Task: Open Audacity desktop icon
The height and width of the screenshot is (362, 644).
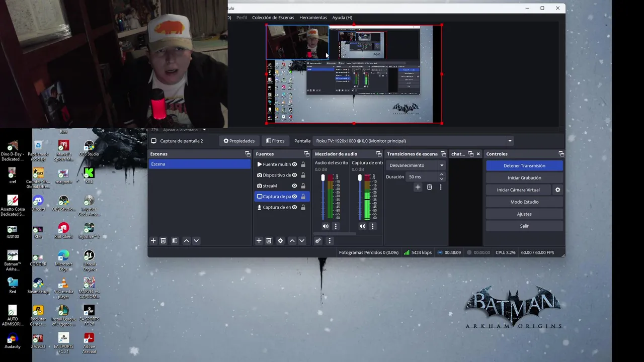Action: (13, 340)
